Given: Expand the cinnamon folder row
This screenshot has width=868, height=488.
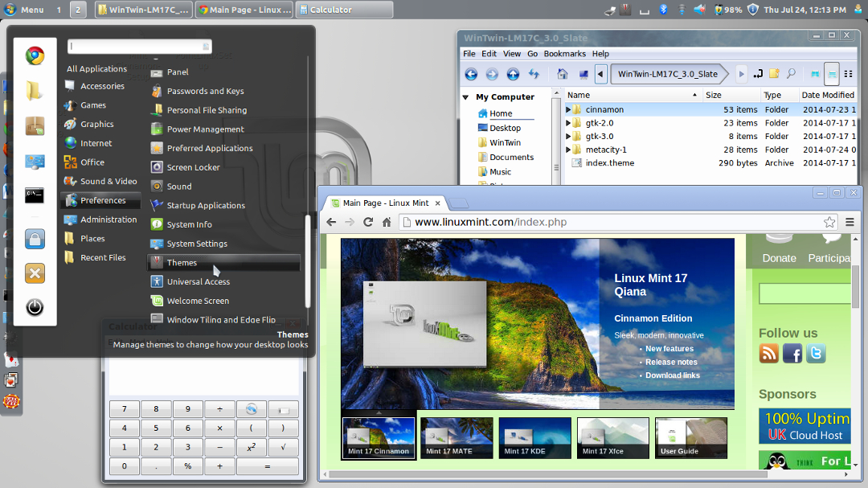Looking at the screenshot, I should (x=568, y=109).
